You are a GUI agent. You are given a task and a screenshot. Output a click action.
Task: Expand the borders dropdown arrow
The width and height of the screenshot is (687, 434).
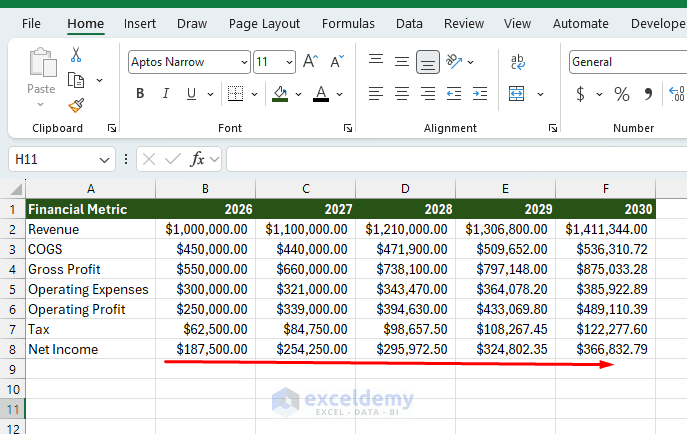pyautogui.click(x=255, y=94)
